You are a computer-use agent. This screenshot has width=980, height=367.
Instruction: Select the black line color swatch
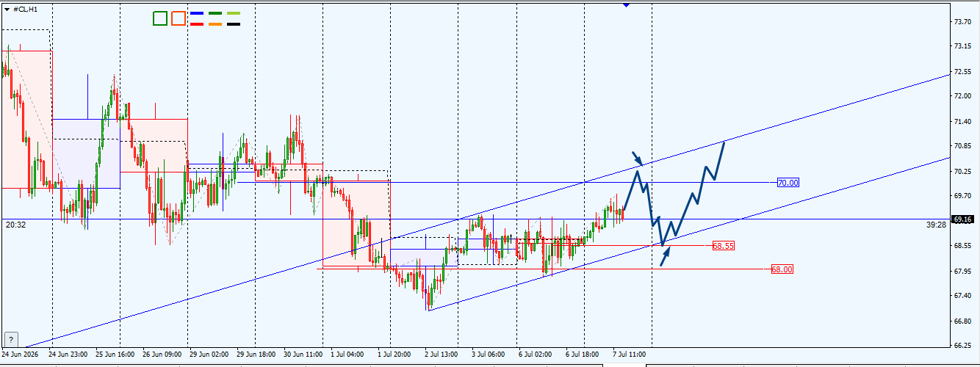(234, 24)
